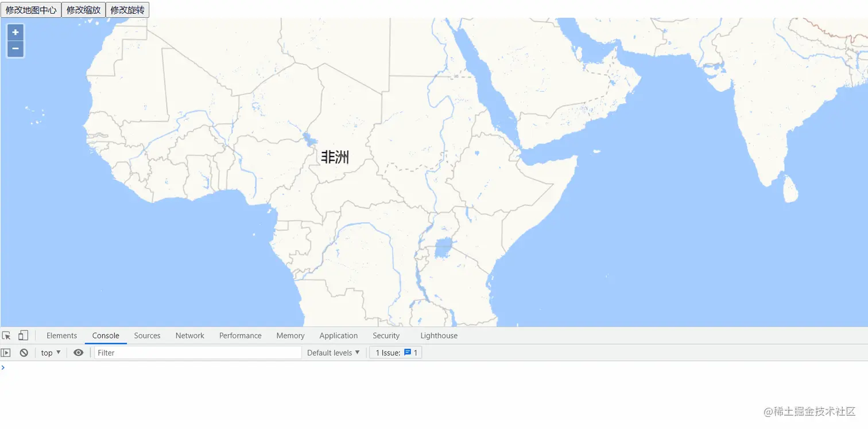
Task: Focus the console Filter field
Action: coord(198,353)
